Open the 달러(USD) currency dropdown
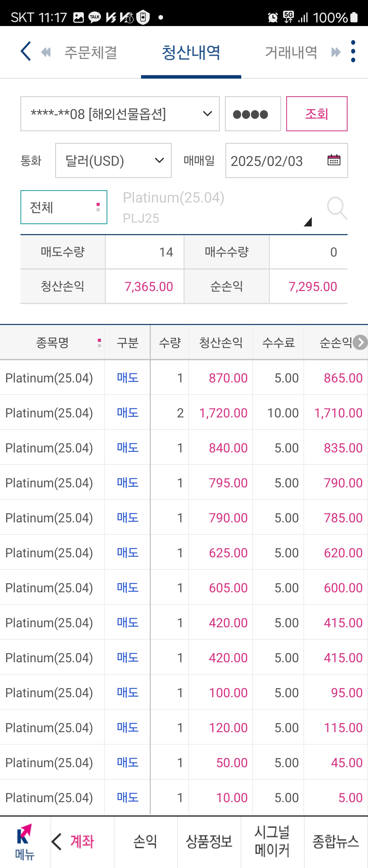This screenshot has height=868, width=368. (x=113, y=160)
